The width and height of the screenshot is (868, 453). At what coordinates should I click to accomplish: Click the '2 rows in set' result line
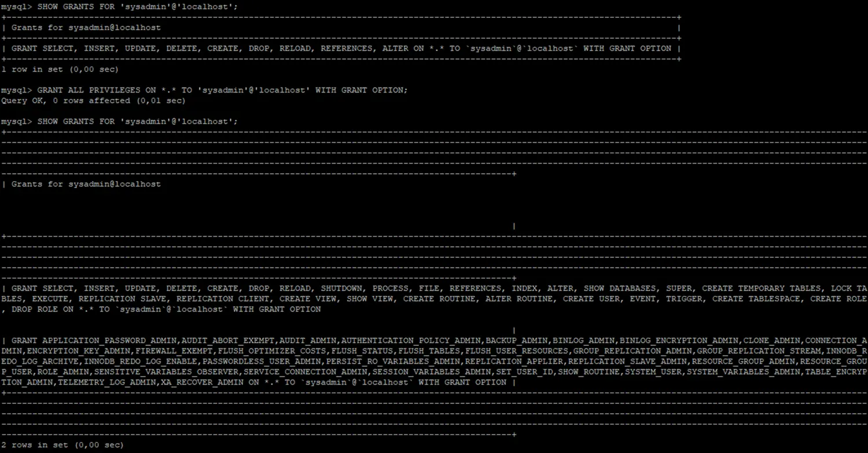point(62,445)
